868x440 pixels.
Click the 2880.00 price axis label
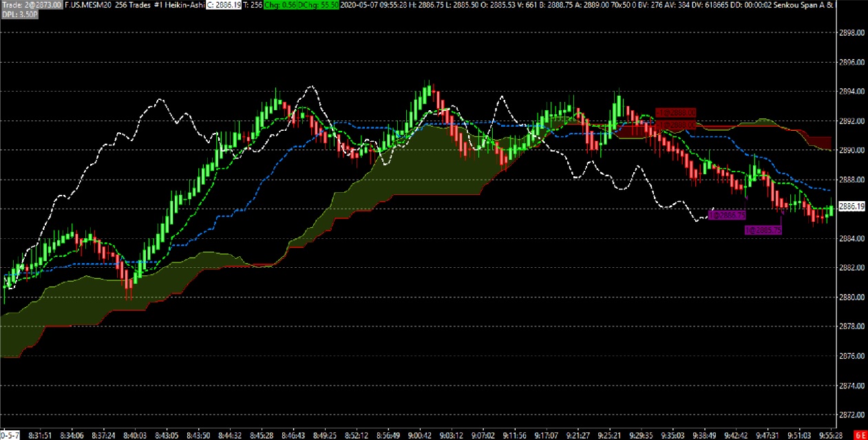click(854, 297)
